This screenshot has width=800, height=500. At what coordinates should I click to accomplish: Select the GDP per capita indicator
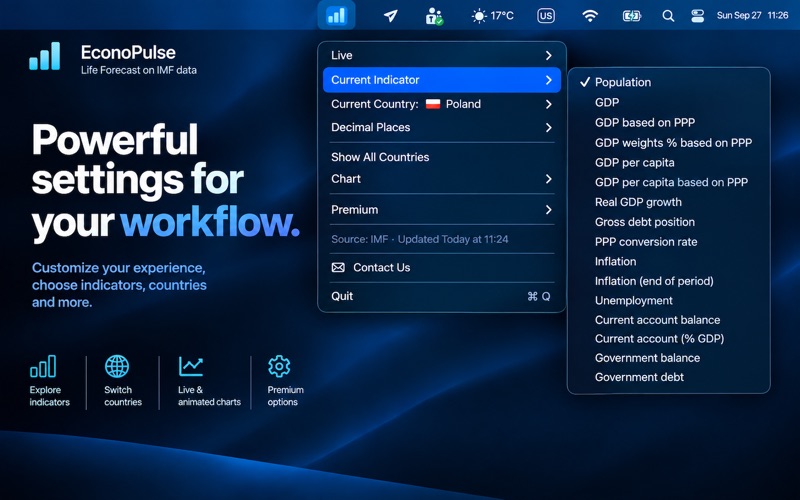point(668,163)
